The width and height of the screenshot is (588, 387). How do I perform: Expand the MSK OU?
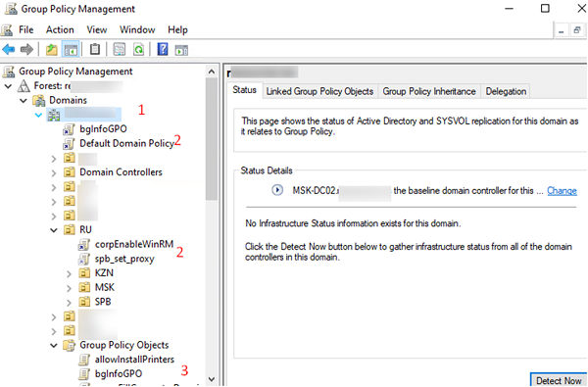[69, 288]
